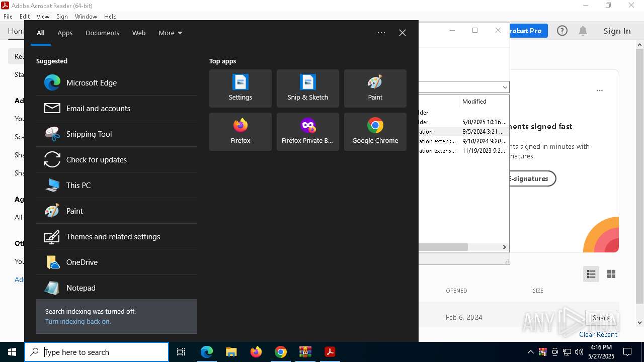Click Sign In in Acrobat

(x=617, y=31)
